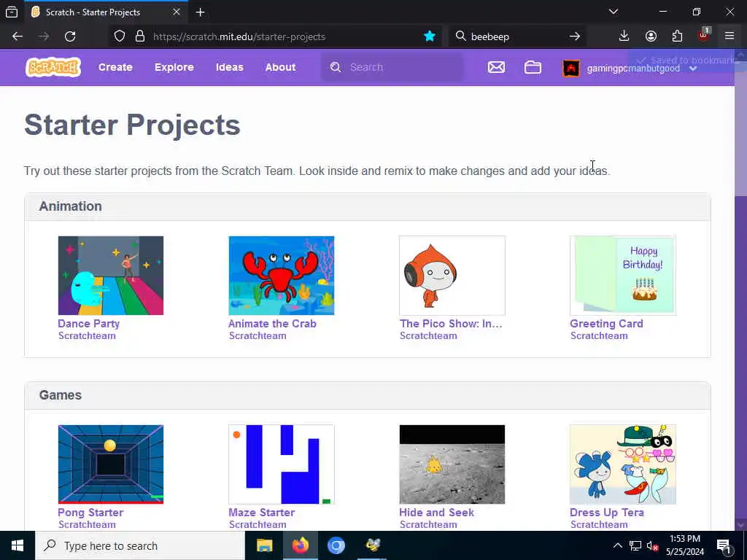Click Scratchteam under Greeting Card
747x560 pixels.
pyautogui.click(x=599, y=335)
